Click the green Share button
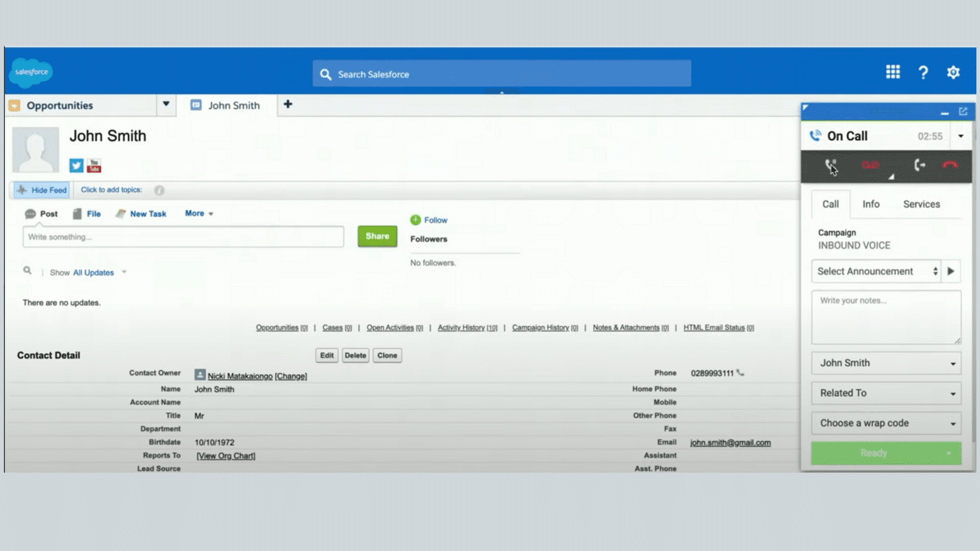Screen dimensions: 980x551 pos(377,236)
